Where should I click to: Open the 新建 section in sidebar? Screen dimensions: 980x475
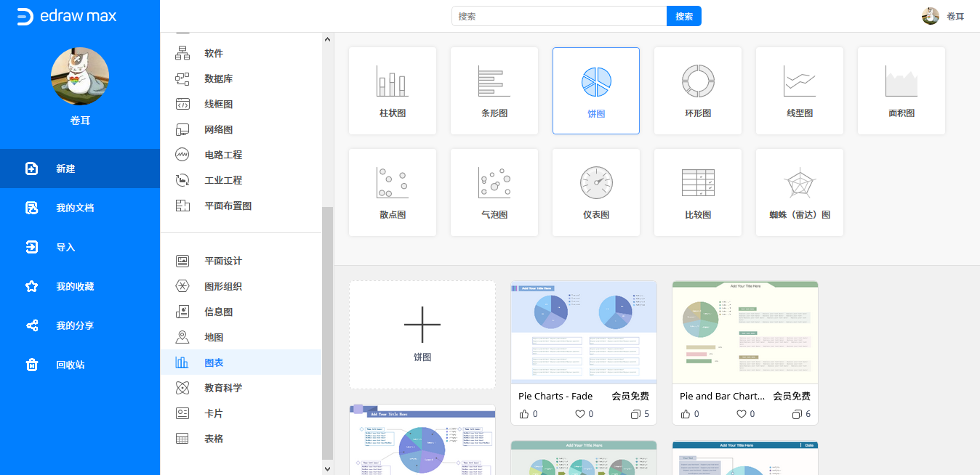click(x=80, y=169)
